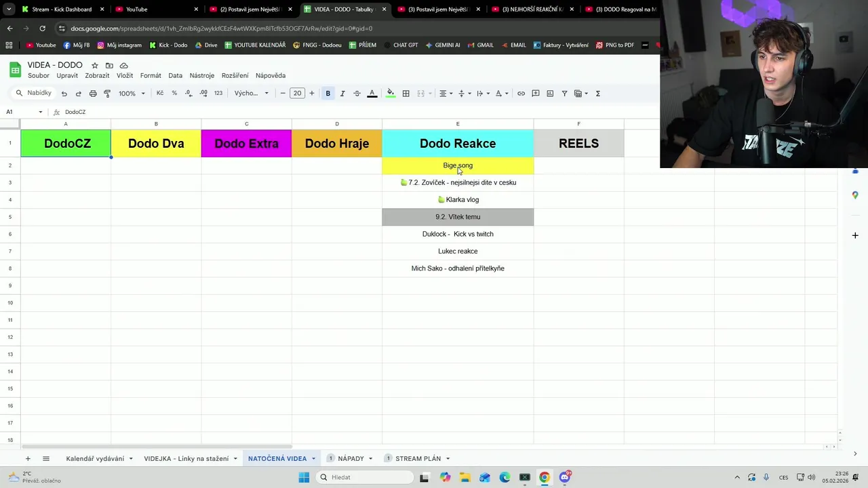Image resolution: width=868 pixels, height=488 pixels.
Task: Activate the paint format roller tool
Action: click(x=107, y=94)
